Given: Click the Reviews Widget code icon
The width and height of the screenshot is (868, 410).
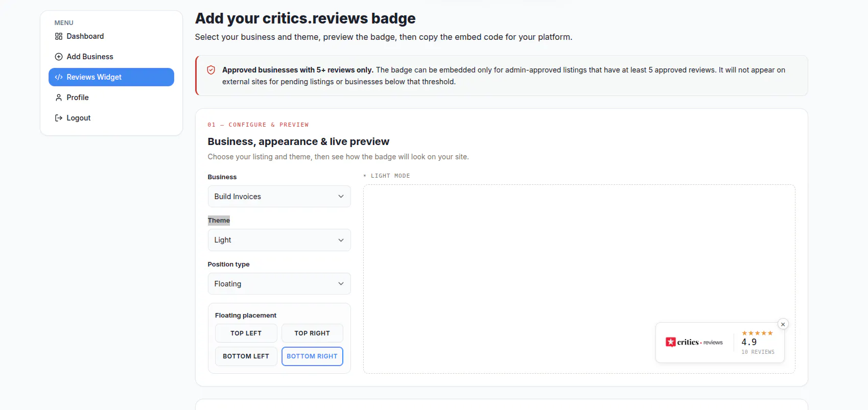Looking at the screenshot, I should pos(59,77).
